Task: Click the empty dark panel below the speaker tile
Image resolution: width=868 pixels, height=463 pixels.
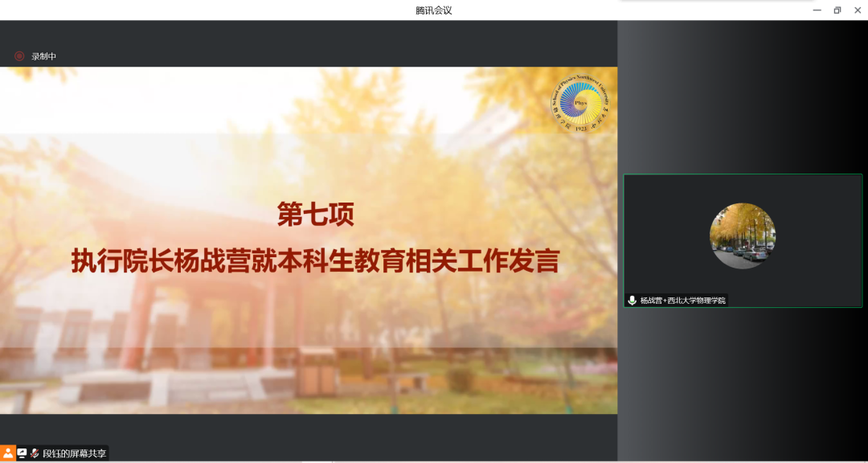Action: [742, 378]
